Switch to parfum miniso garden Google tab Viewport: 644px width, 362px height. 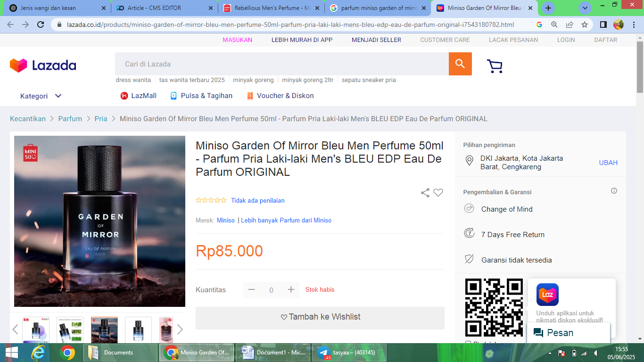pyautogui.click(x=379, y=8)
